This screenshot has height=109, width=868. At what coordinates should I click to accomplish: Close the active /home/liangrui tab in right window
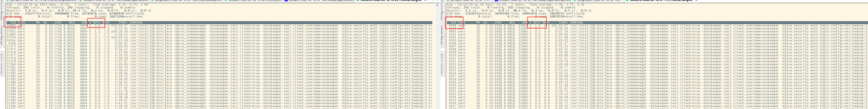pyautogui.click(x=696, y=1)
